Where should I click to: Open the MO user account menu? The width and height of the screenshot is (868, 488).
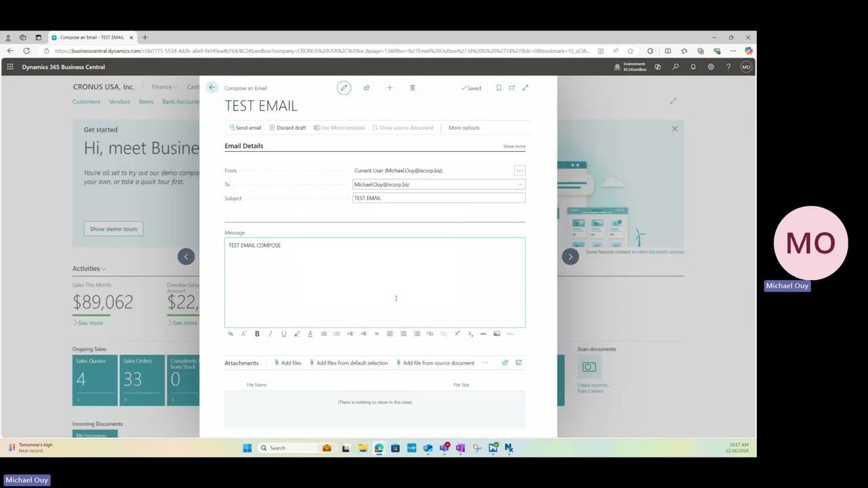(x=746, y=66)
